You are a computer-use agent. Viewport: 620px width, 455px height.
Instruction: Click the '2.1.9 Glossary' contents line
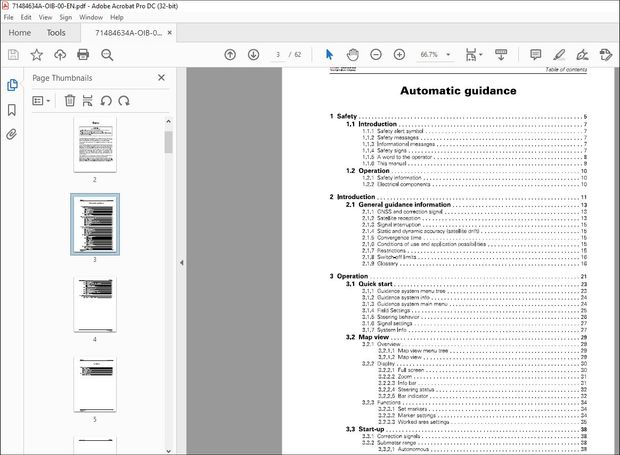pyautogui.click(x=474, y=263)
